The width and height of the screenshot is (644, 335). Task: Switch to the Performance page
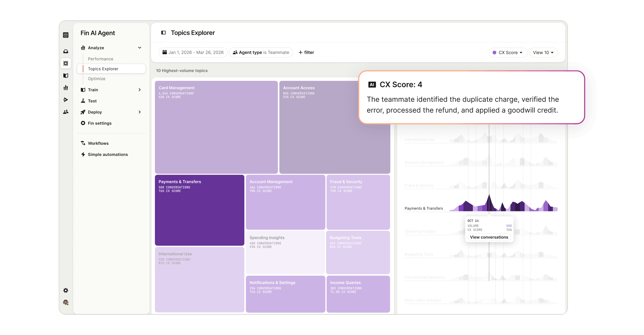(101, 59)
